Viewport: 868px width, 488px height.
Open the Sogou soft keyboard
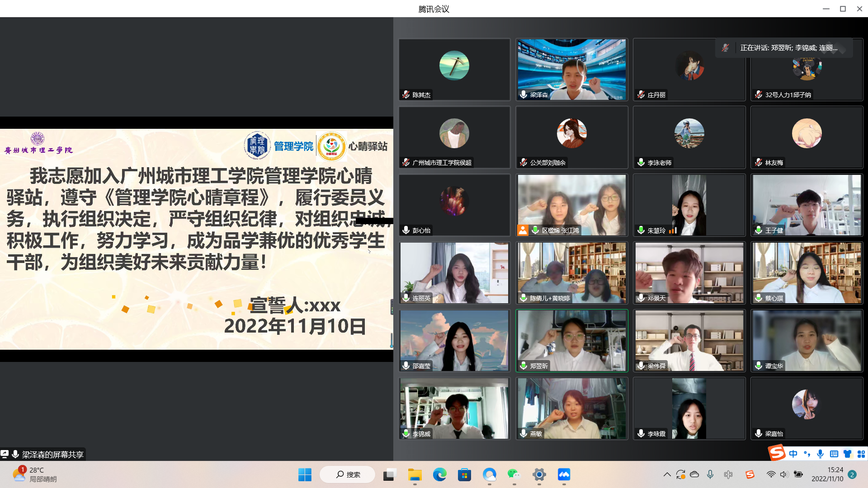834,454
